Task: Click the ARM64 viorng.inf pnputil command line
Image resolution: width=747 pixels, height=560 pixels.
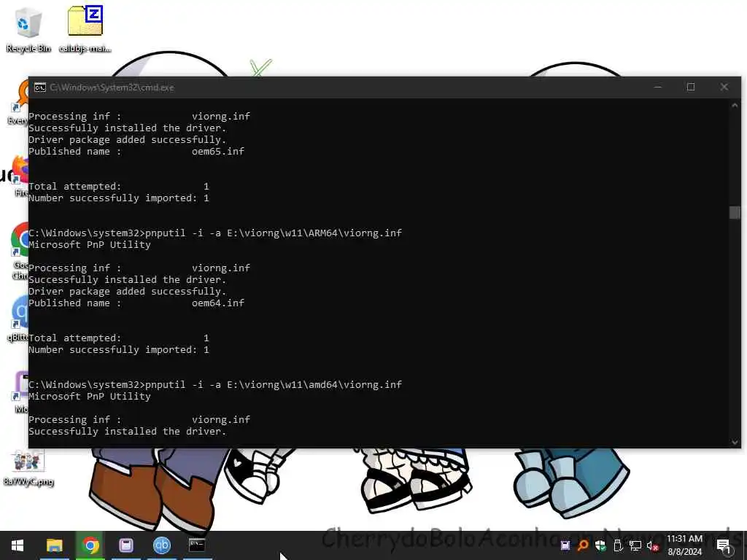Action: click(215, 233)
